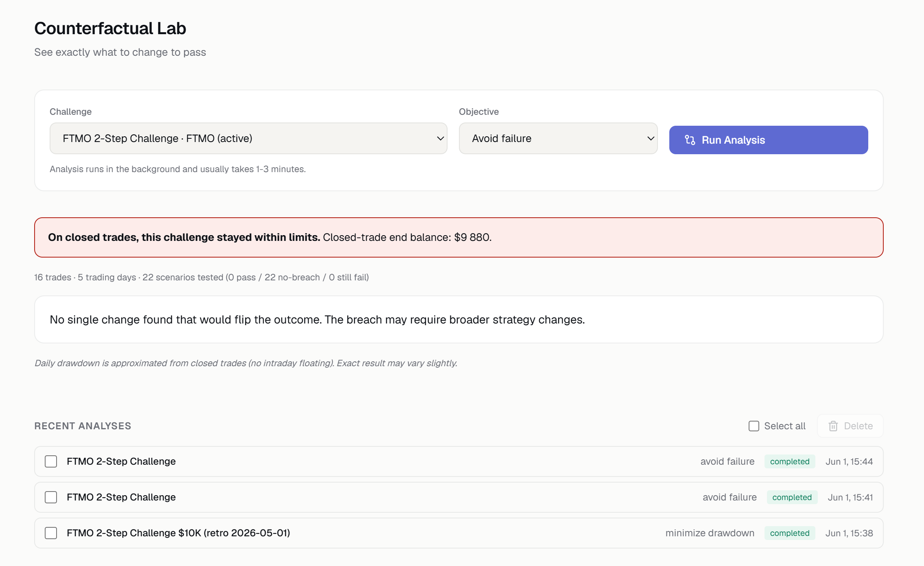
Task: Click the Counterfactual Lab heading
Action: click(x=110, y=28)
